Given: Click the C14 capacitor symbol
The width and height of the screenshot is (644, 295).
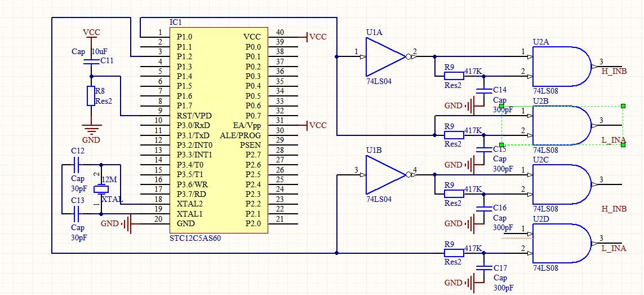Looking at the screenshot, I should click(483, 91).
